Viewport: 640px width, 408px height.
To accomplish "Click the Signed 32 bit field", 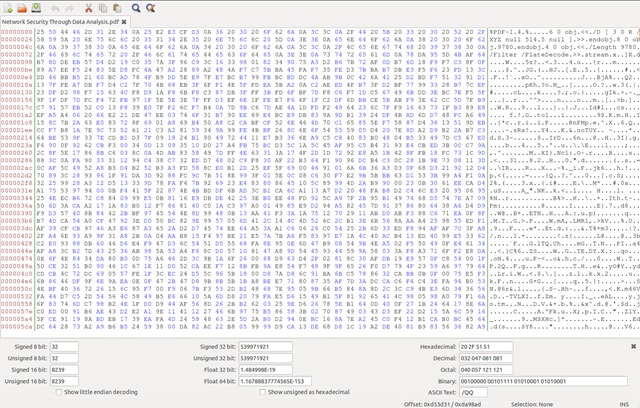I will [265, 347].
